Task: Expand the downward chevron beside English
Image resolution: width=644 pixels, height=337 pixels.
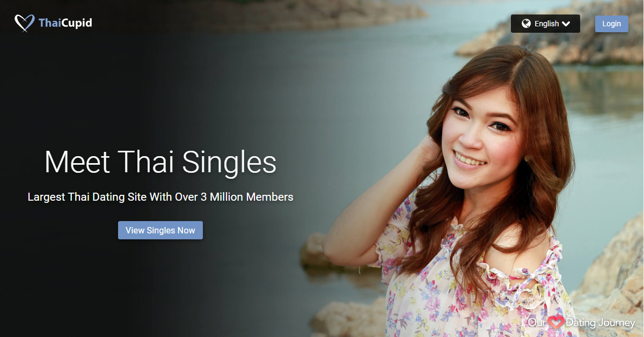Action: coord(566,24)
